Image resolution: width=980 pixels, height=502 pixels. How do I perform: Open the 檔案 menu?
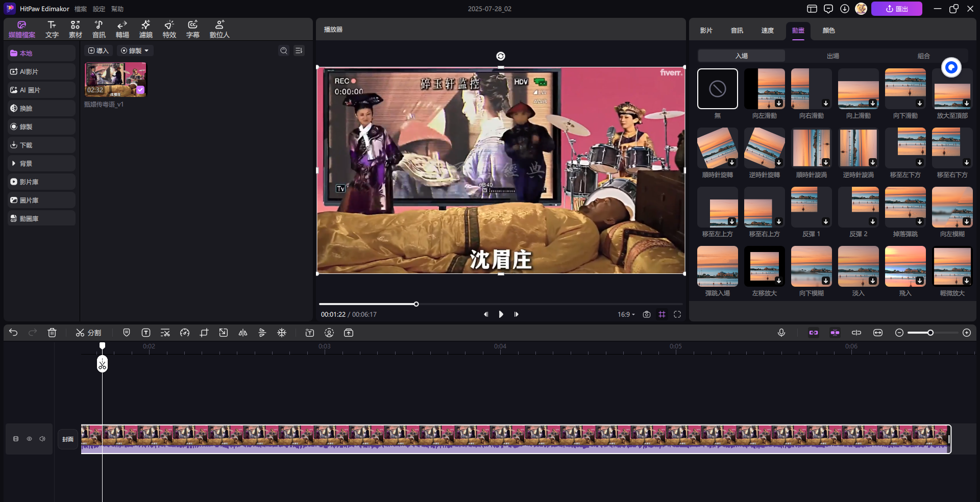click(81, 9)
